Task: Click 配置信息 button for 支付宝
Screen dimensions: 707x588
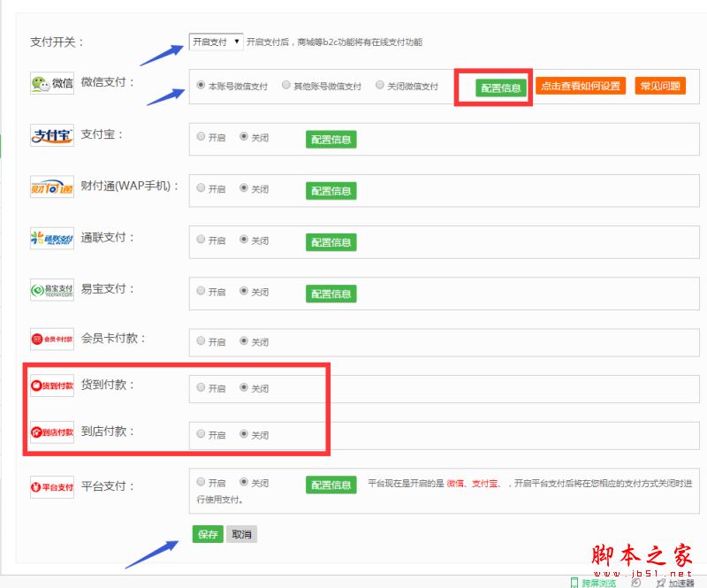Action: point(331,140)
